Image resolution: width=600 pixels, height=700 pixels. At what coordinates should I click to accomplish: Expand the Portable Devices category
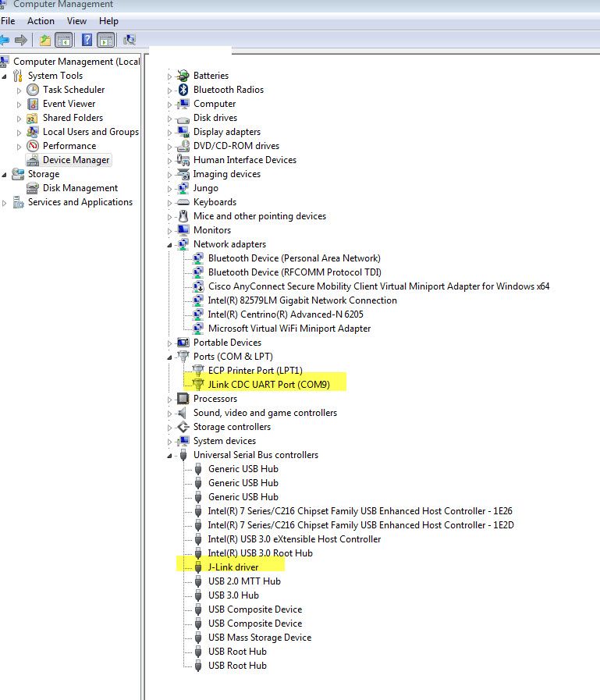click(x=169, y=343)
